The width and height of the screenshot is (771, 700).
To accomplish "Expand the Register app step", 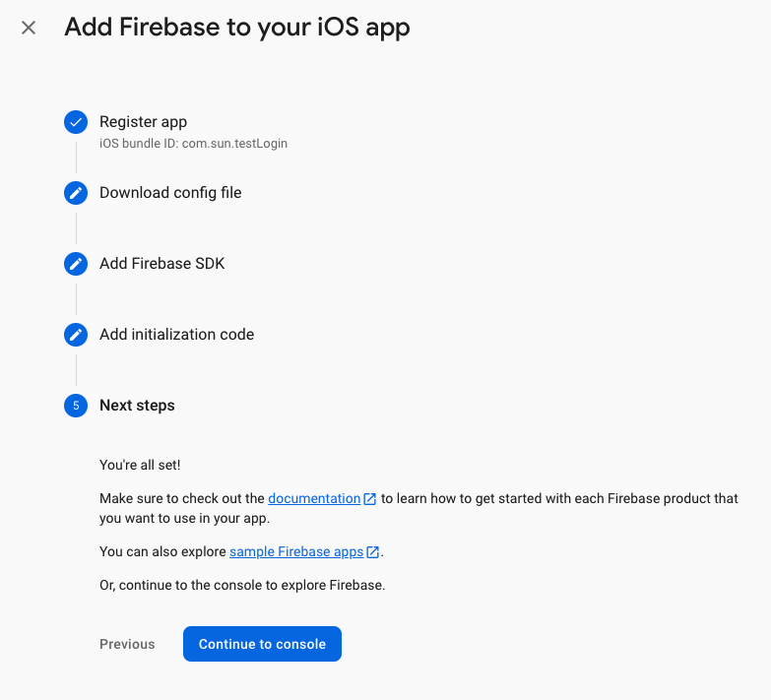I will pyautogui.click(x=143, y=122).
